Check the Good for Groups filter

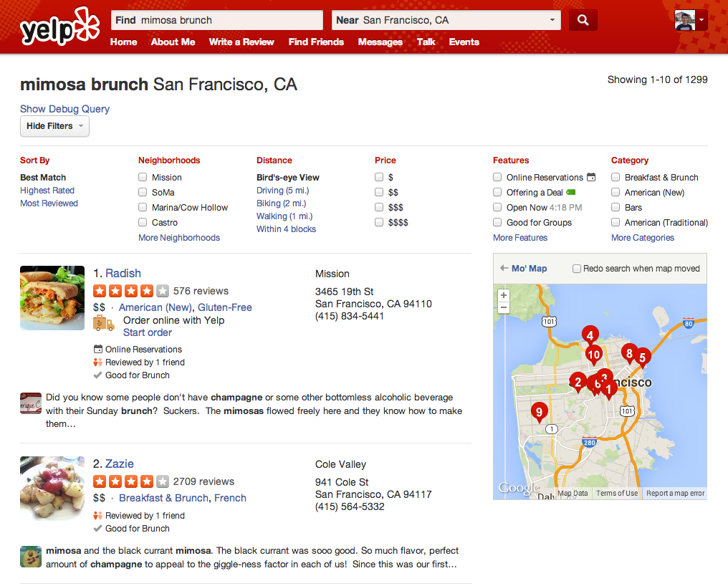[x=497, y=222]
